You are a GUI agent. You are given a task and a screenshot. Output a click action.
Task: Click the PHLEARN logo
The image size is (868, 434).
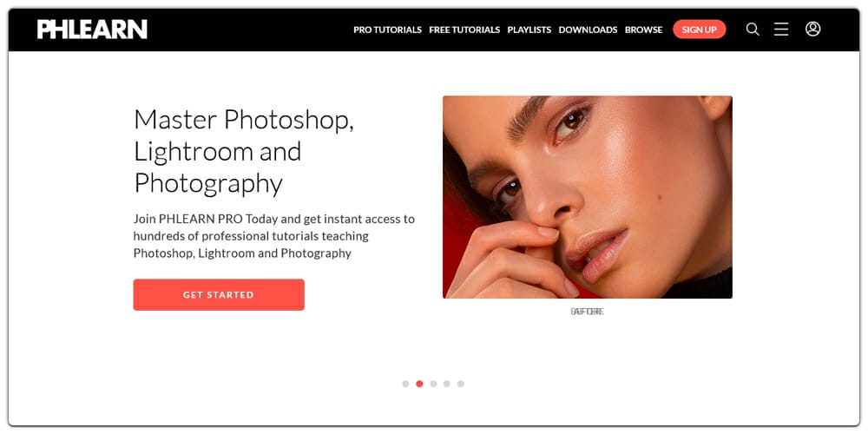point(92,30)
